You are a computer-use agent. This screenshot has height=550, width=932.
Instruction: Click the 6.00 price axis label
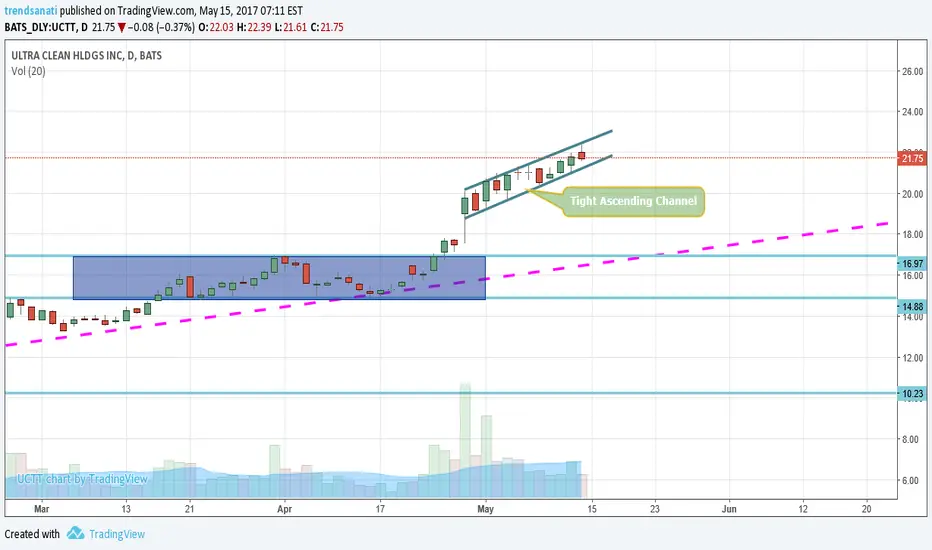tap(910, 480)
